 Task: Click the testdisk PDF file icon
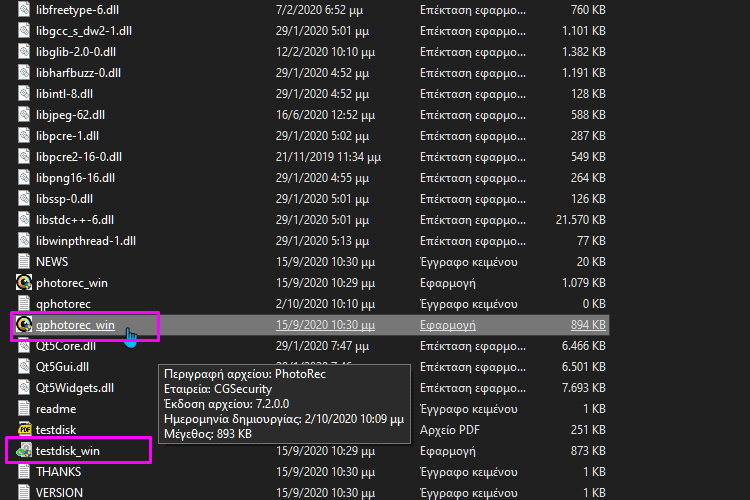coord(24,430)
